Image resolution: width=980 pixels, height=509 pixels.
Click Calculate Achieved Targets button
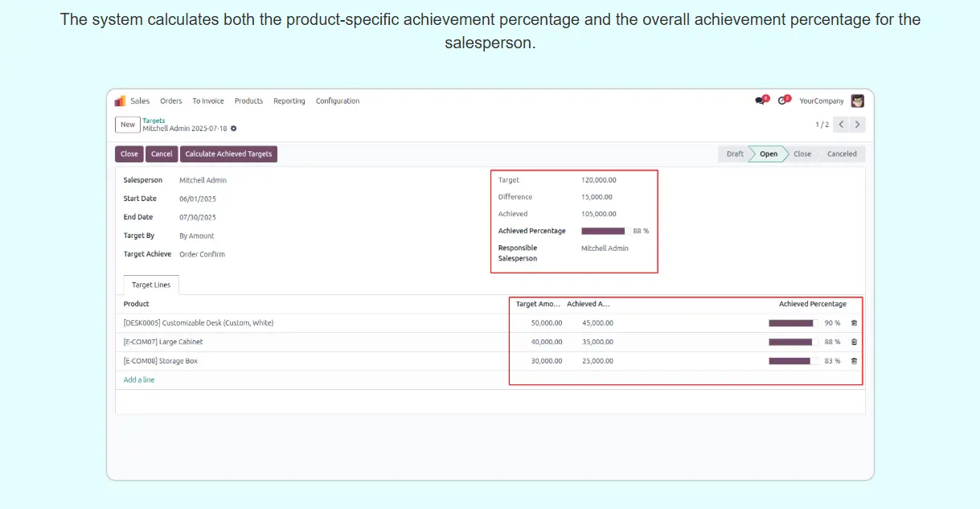click(228, 154)
